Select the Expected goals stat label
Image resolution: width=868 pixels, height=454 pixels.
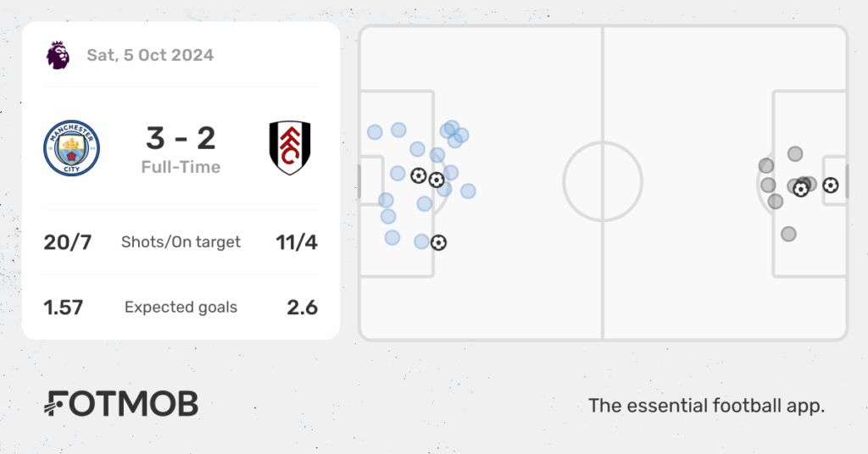coord(181,307)
